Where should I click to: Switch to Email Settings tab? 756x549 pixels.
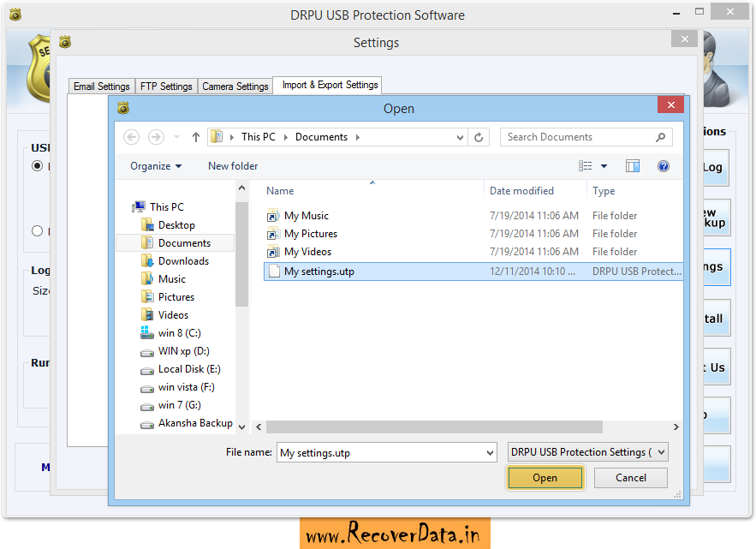[101, 87]
